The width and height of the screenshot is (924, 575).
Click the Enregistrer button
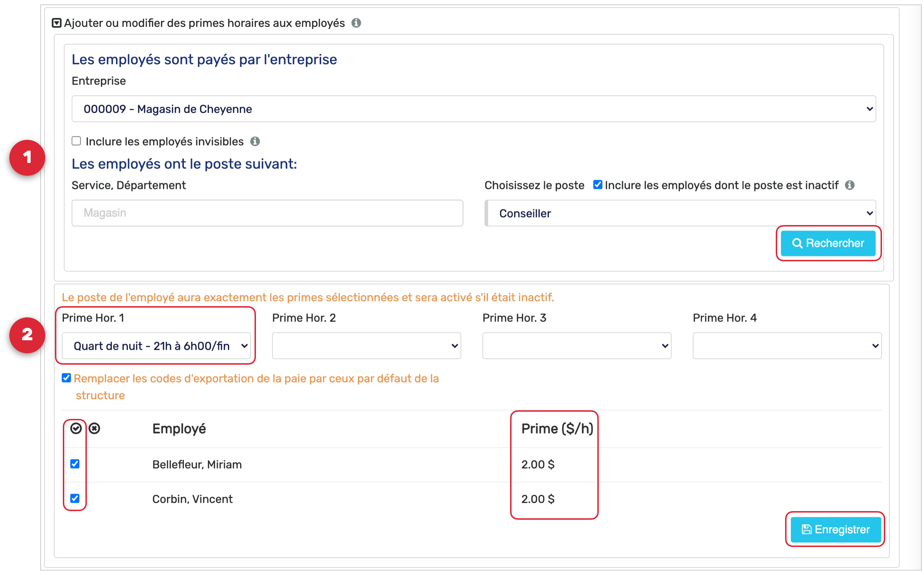(x=836, y=529)
